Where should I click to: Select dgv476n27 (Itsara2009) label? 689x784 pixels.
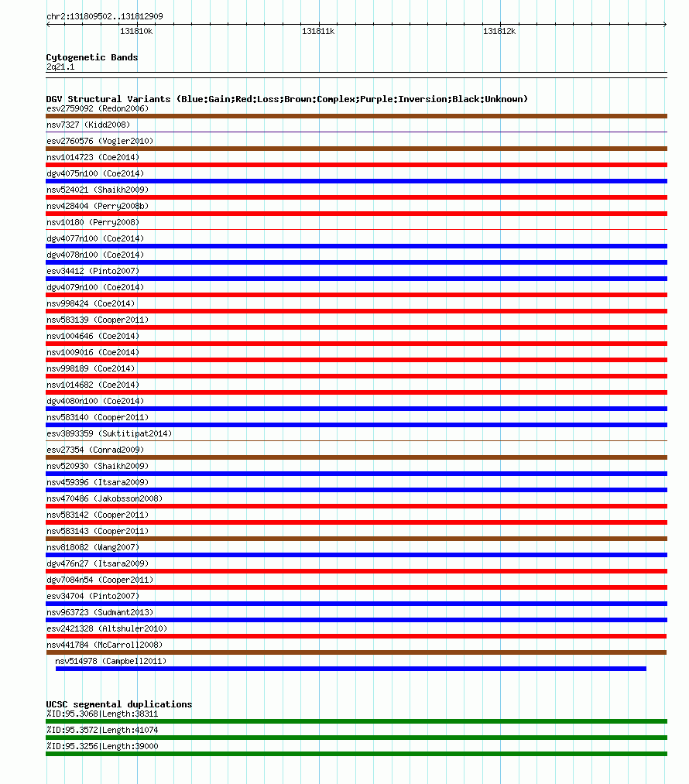click(x=98, y=563)
